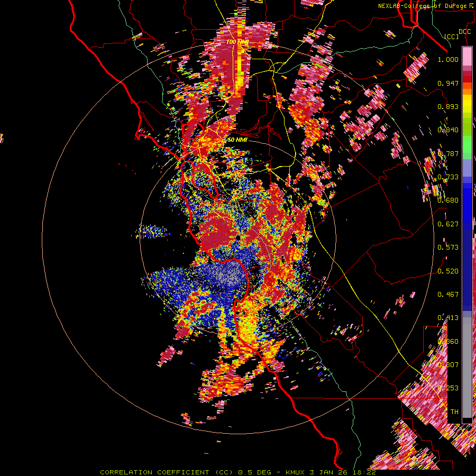Pick the light pink segment of color bar
Viewport: 476px width, 476px height.
coord(467,56)
